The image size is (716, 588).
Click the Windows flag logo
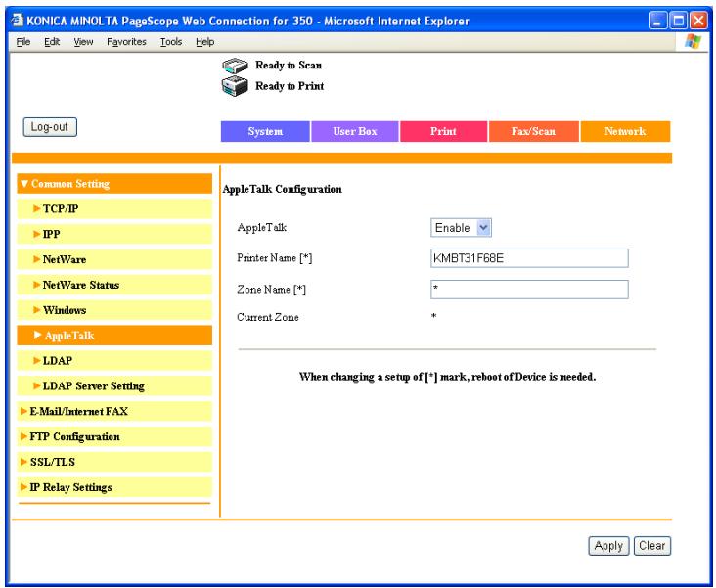[x=693, y=41]
